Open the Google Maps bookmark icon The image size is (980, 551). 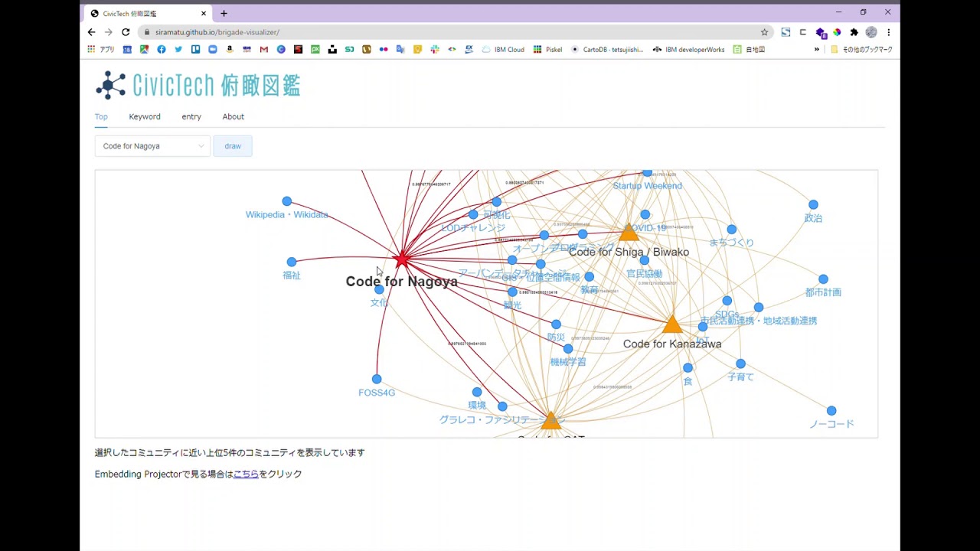(144, 49)
